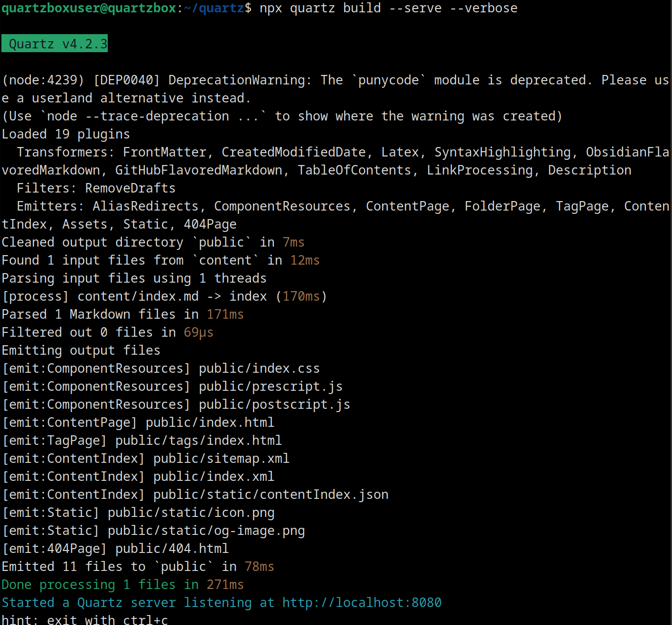The image size is (672, 625).
Task: Click 'Parsing input files using 1 threads'
Action: [134, 278]
